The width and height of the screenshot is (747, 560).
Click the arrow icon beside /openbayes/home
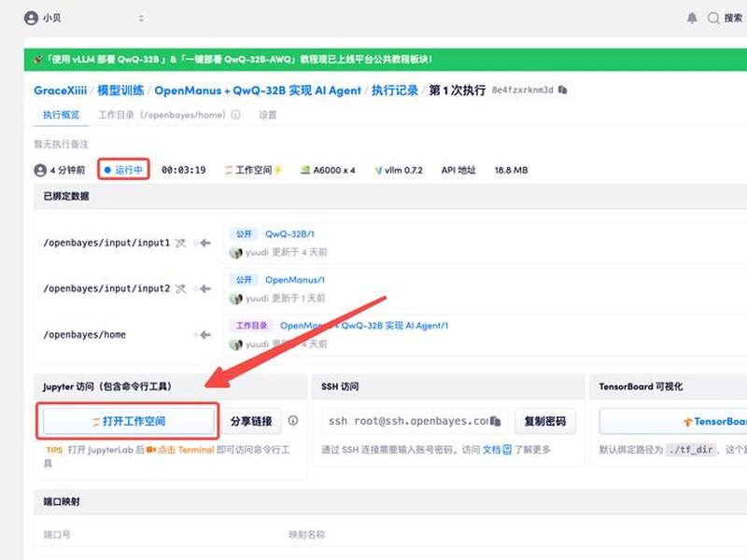[204, 335]
